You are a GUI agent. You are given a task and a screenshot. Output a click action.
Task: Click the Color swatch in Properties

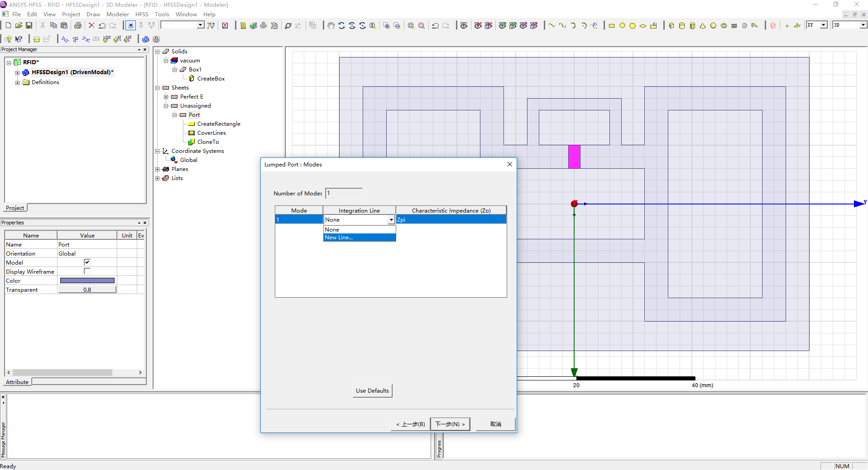point(87,280)
